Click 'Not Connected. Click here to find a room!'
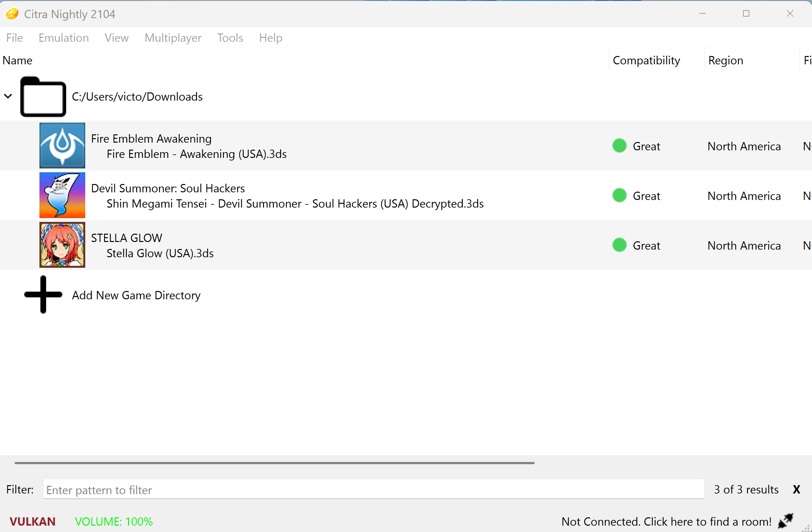Image resolution: width=812 pixels, height=532 pixels. pyautogui.click(x=666, y=521)
